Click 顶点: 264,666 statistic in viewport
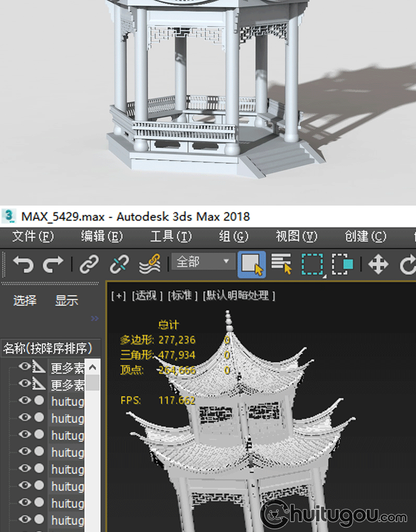This screenshot has width=416, height=532. tap(158, 370)
